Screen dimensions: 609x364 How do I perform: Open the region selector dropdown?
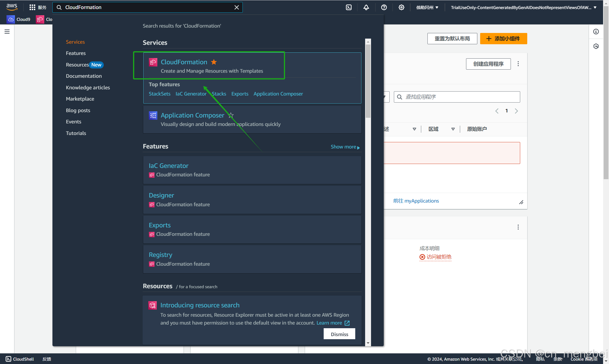pyautogui.click(x=427, y=8)
